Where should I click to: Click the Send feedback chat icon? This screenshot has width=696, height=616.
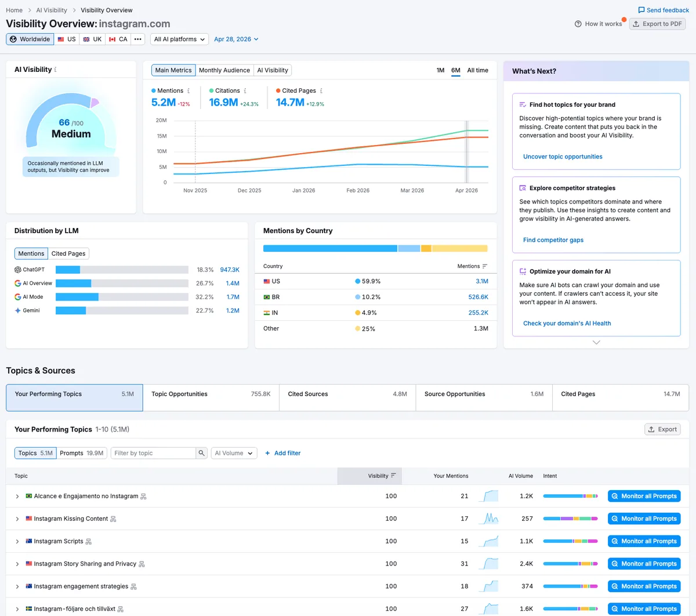click(641, 10)
